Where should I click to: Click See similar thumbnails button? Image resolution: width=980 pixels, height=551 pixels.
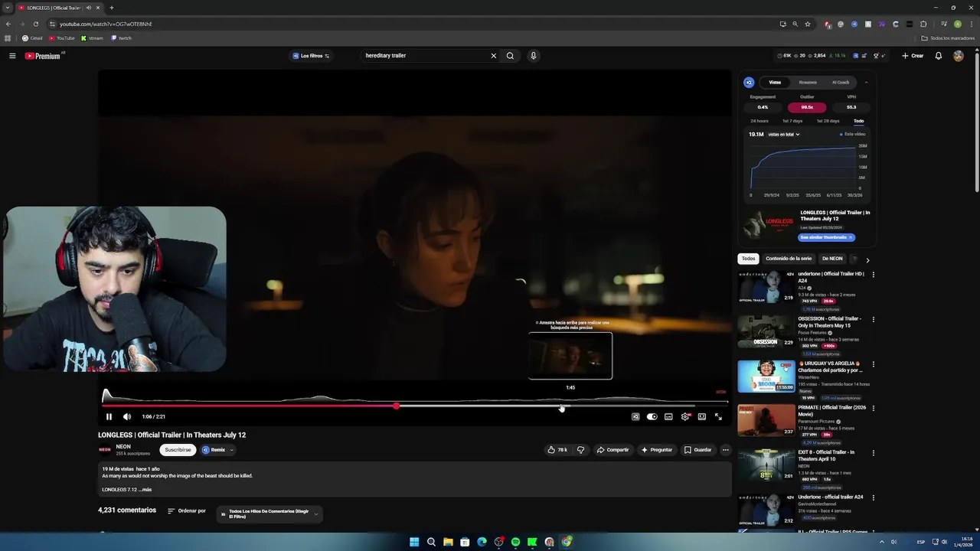[827, 237]
